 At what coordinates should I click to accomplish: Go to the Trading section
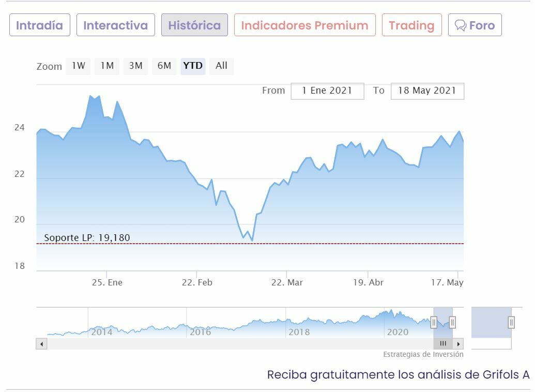411,25
